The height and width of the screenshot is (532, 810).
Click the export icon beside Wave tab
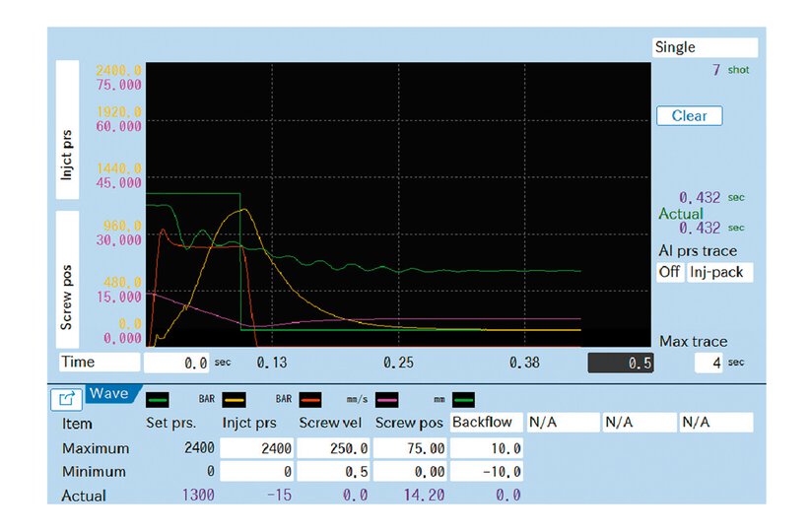pyautogui.click(x=66, y=399)
